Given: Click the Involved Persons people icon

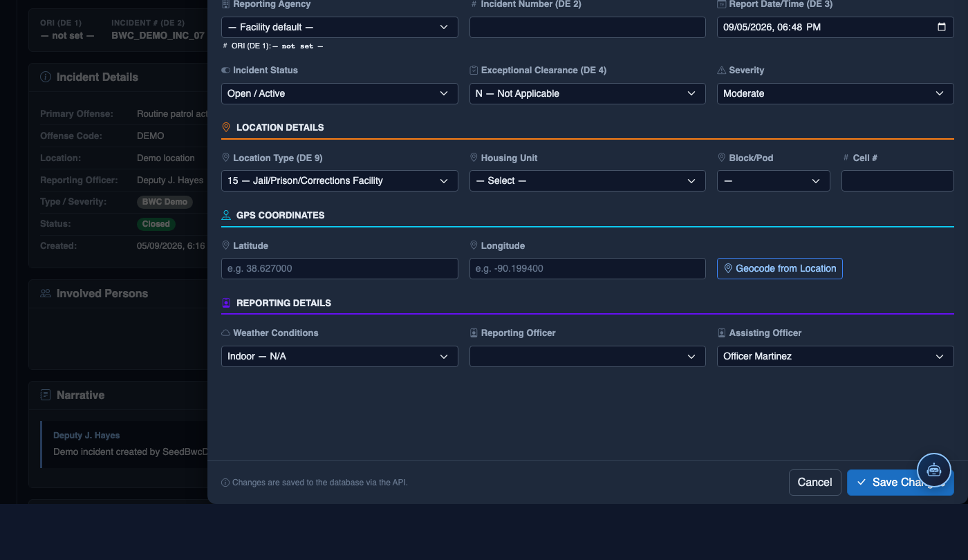Looking at the screenshot, I should click(46, 293).
